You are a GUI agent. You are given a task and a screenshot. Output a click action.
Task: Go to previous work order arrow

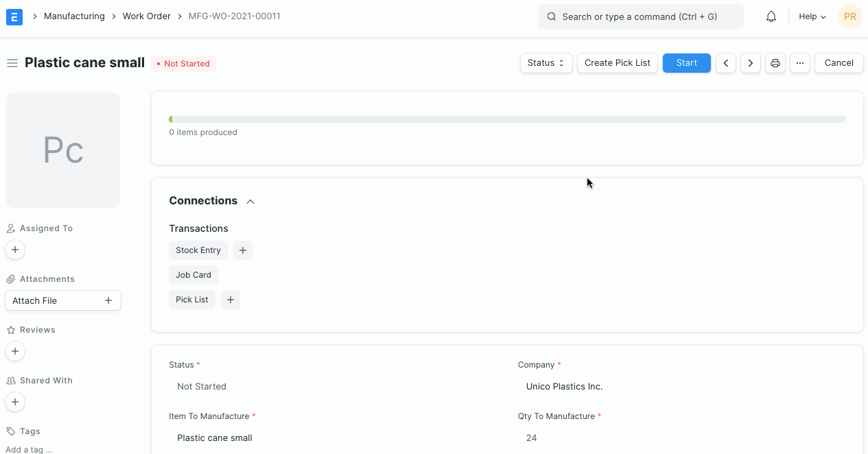pyautogui.click(x=726, y=63)
